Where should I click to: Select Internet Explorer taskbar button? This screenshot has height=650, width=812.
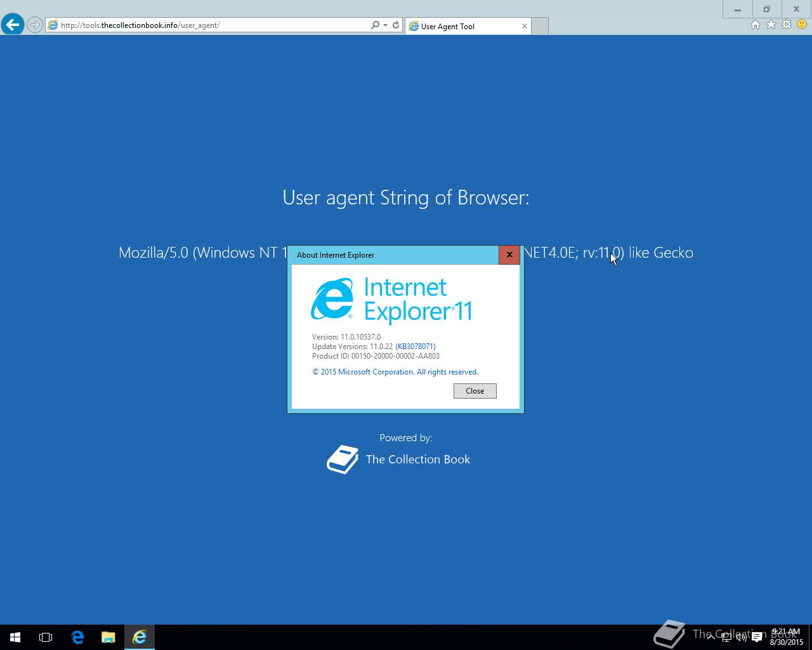140,637
